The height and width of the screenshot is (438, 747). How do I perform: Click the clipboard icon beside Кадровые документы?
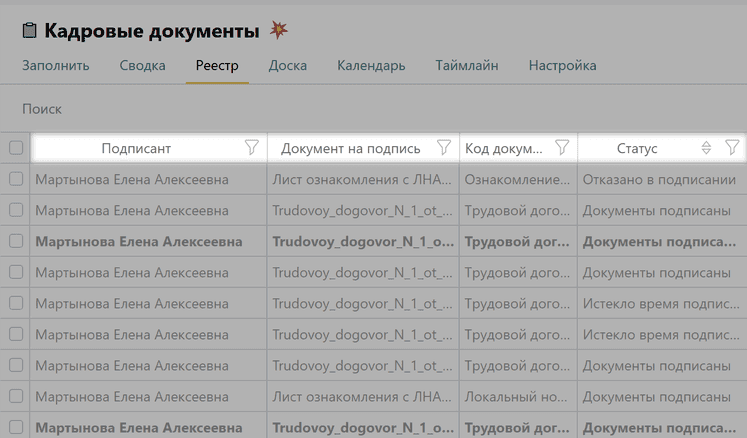coord(29,31)
